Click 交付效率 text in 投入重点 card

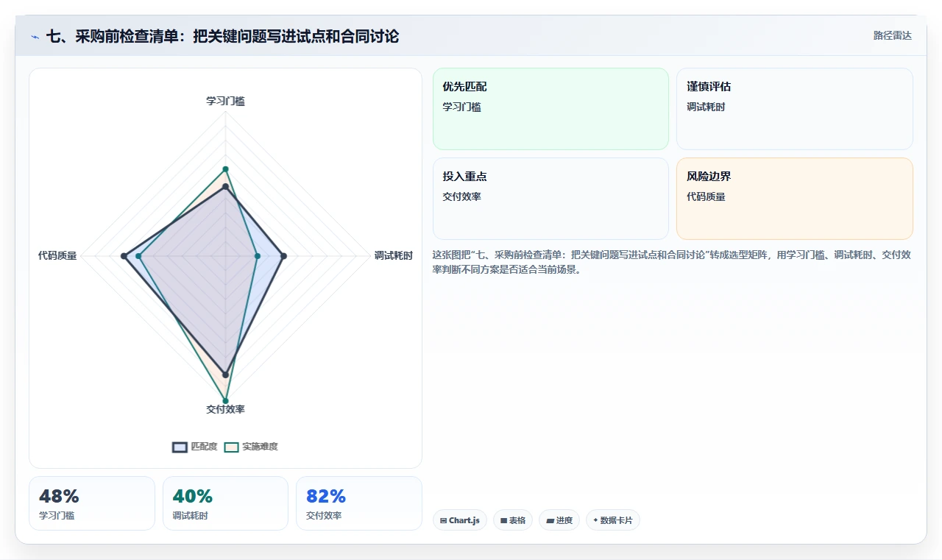[x=461, y=196]
